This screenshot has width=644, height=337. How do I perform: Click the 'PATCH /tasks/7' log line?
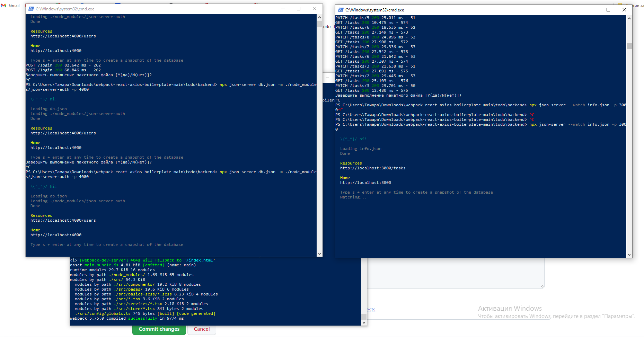(375, 47)
